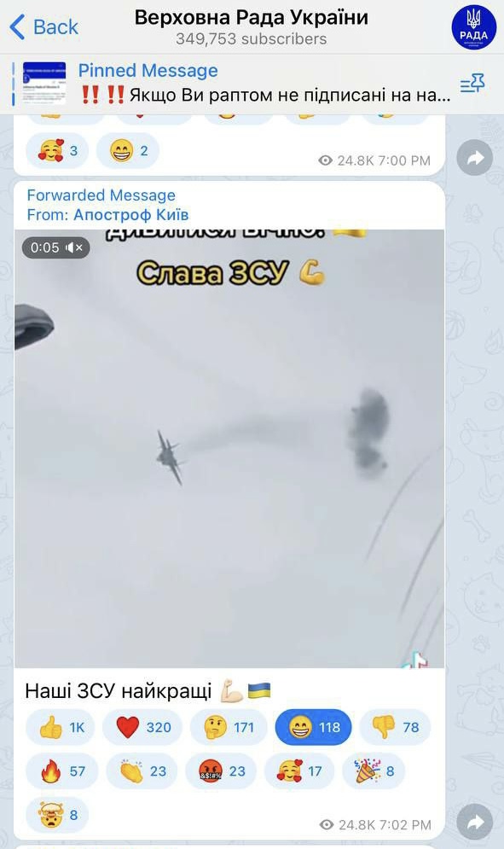Play the forwarded fighter jet video

(x=229, y=448)
